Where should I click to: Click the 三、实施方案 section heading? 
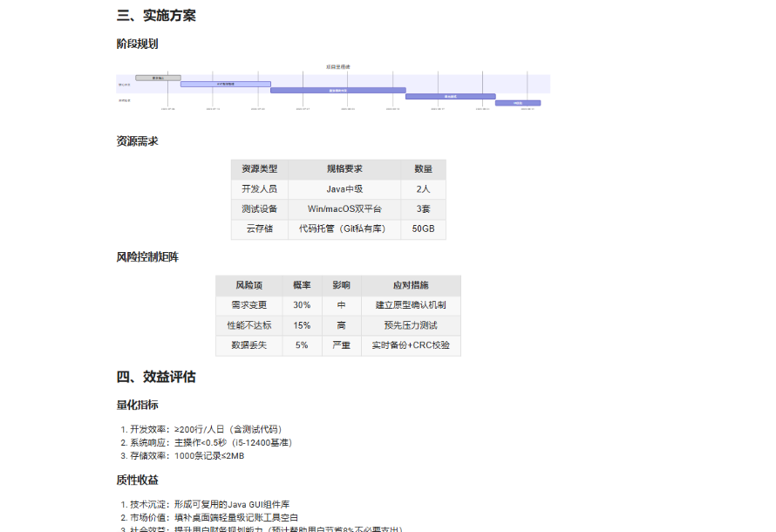point(156,16)
